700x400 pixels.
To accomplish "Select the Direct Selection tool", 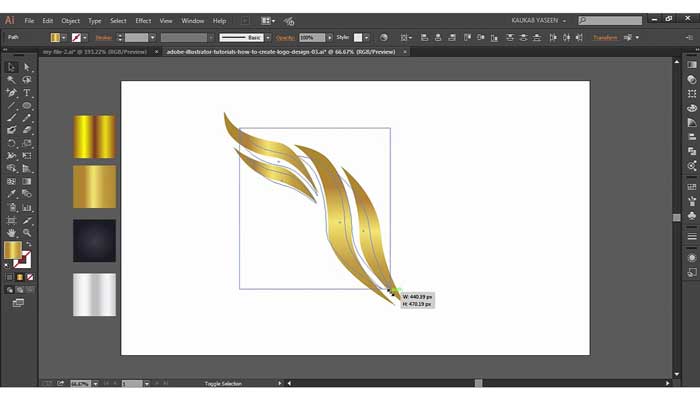I will pyautogui.click(x=27, y=67).
